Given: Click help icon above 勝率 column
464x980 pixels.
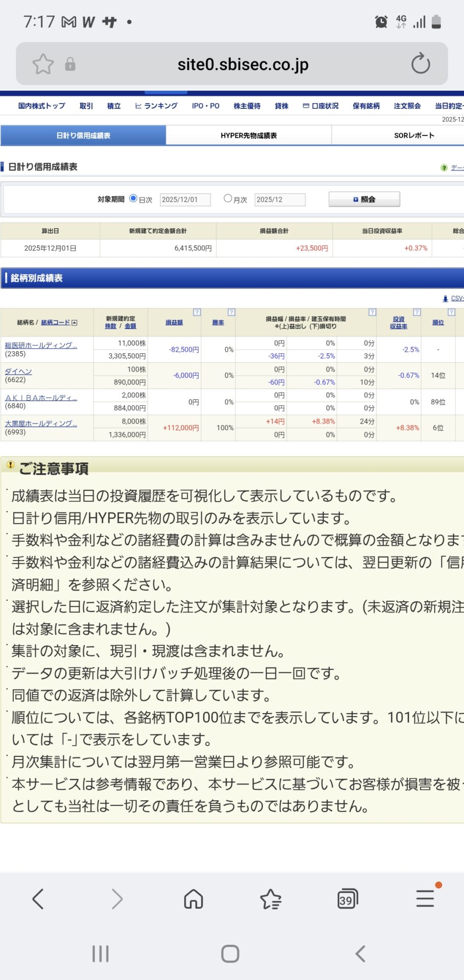Looking at the screenshot, I should point(231,312).
